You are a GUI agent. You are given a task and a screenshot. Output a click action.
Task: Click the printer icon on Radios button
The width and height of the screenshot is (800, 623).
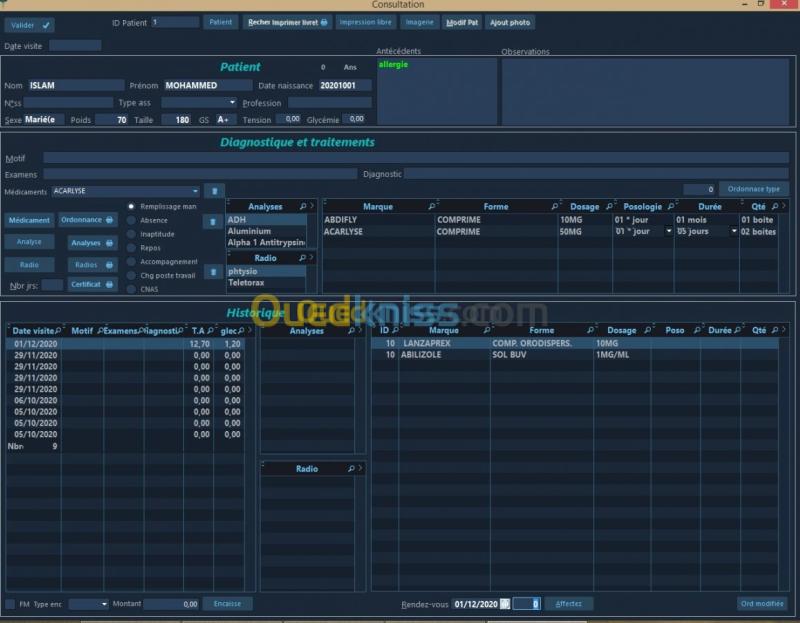pyautogui.click(x=109, y=265)
